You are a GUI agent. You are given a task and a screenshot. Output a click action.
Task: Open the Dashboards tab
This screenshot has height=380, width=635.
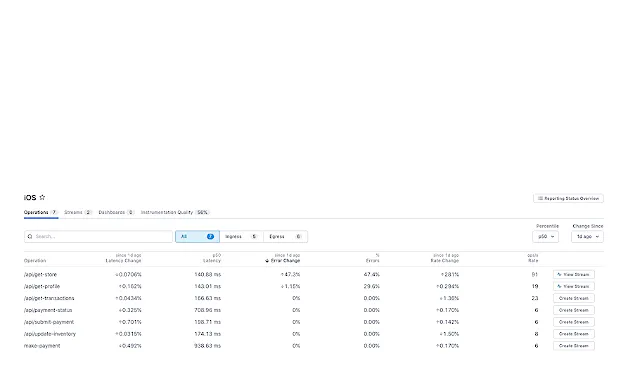point(117,212)
